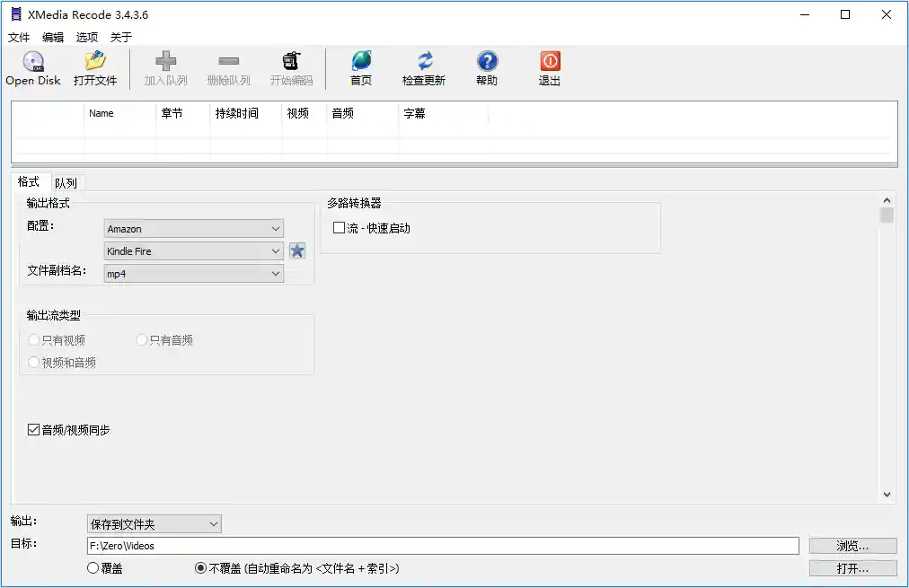Image resolution: width=909 pixels, height=588 pixels.
Task: Click the Open Disk toolbar icon
Action: 33,61
